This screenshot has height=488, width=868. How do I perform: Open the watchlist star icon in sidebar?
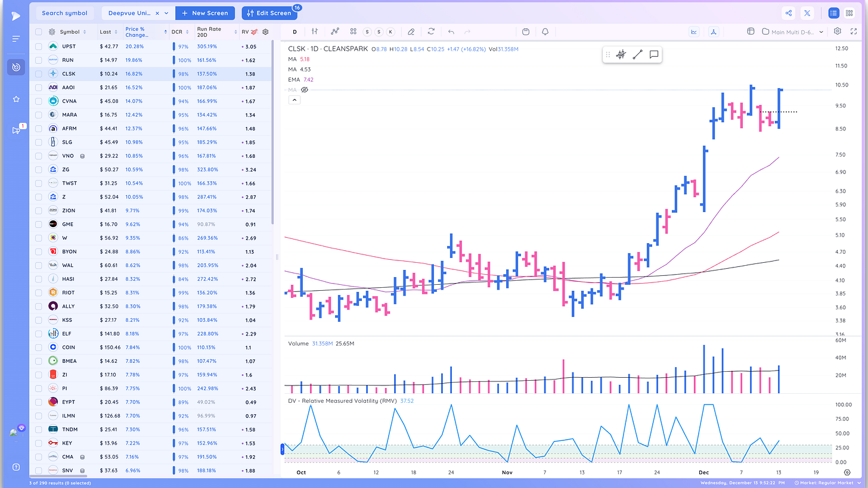point(16,99)
